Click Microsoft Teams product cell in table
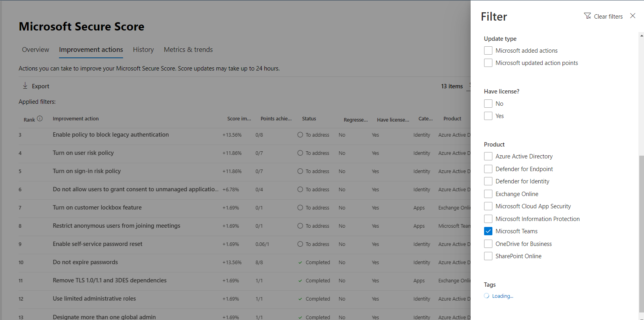The width and height of the screenshot is (644, 320). [454, 226]
